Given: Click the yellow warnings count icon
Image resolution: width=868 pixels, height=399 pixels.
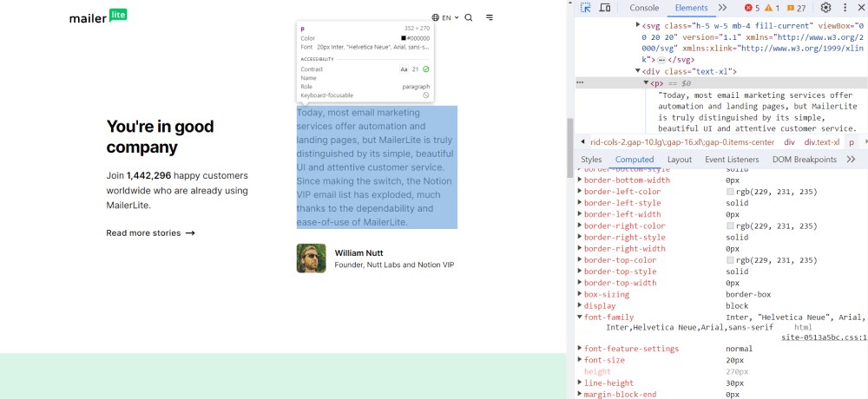Looking at the screenshot, I should click(772, 8).
